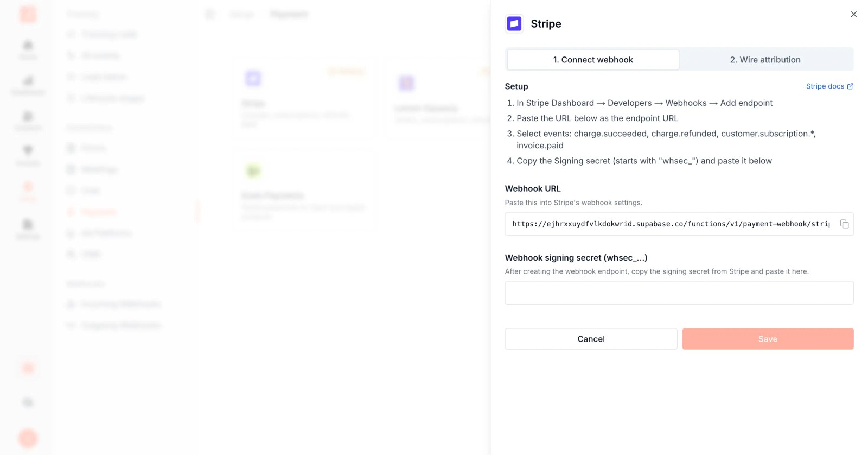Click the 'Setup' section heading
Image resolution: width=868 pixels, height=455 pixels.
pos(516,86)
